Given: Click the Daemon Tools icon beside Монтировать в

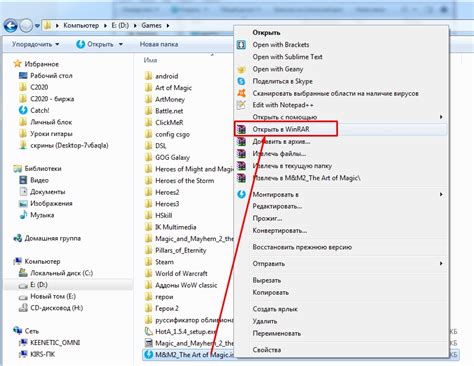Looking at the screenshot, I should (241, 194).
